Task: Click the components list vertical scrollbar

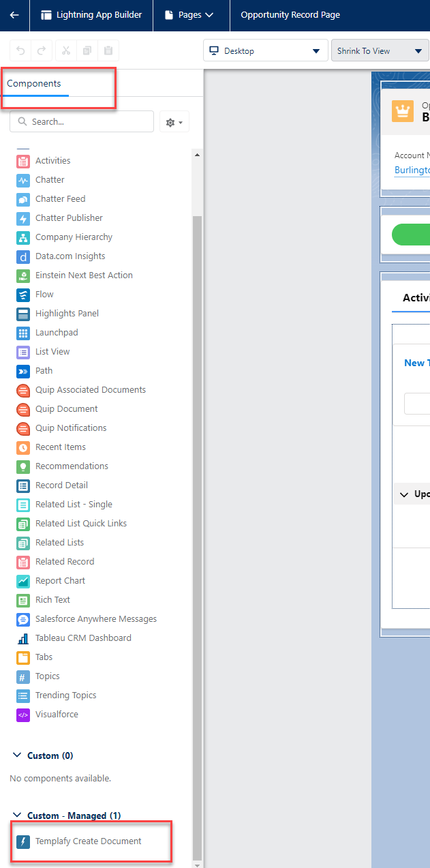Action: pyautogui.click(x=198, y=539)
